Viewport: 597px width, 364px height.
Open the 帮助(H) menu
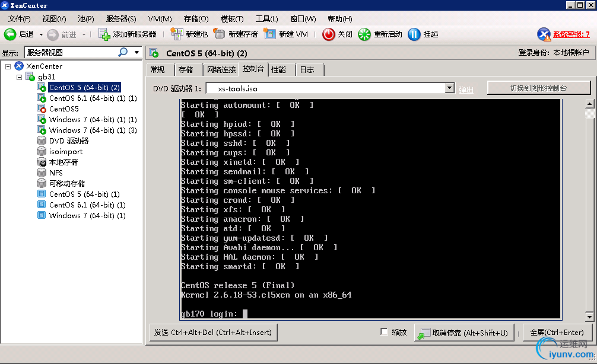(x=339, y=18)
